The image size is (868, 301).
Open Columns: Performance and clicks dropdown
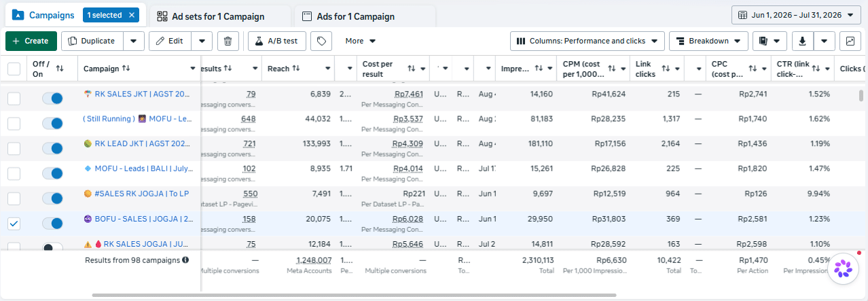(x=587, y=41)
